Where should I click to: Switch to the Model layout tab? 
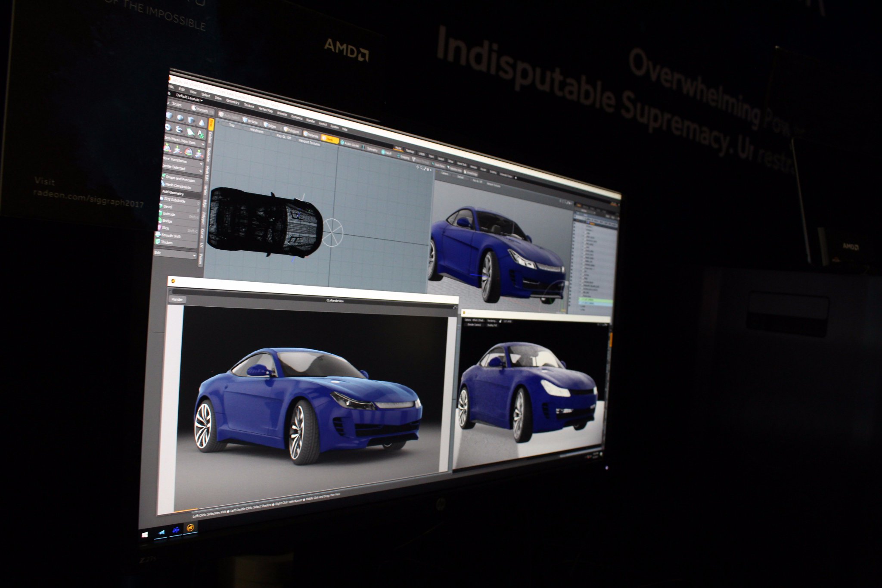click(398, 148)
